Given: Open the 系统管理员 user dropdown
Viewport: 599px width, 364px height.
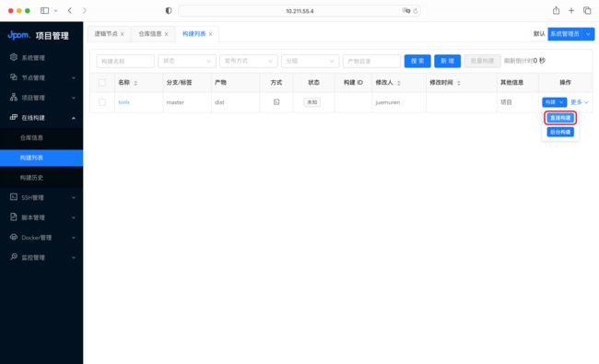Looking at the screenshot, I should pyautogui.click(x=571, y=34).
